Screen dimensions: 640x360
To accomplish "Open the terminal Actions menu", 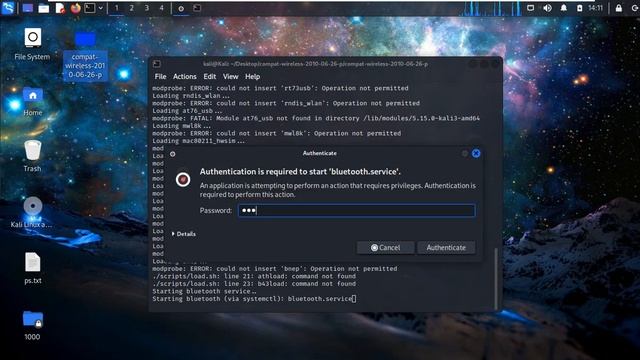I will [x=184, y=76].
